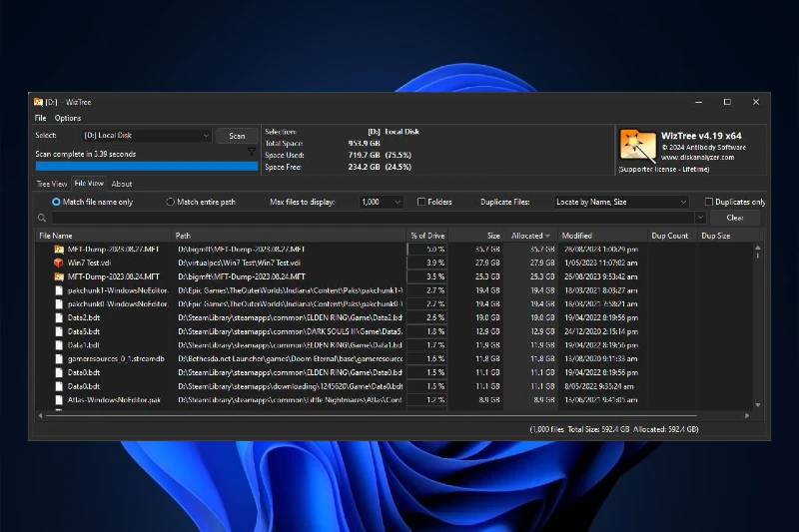The image size is (799, 532).
Task: Click the Data2.bdt file icon
Action: coord(59,317)
